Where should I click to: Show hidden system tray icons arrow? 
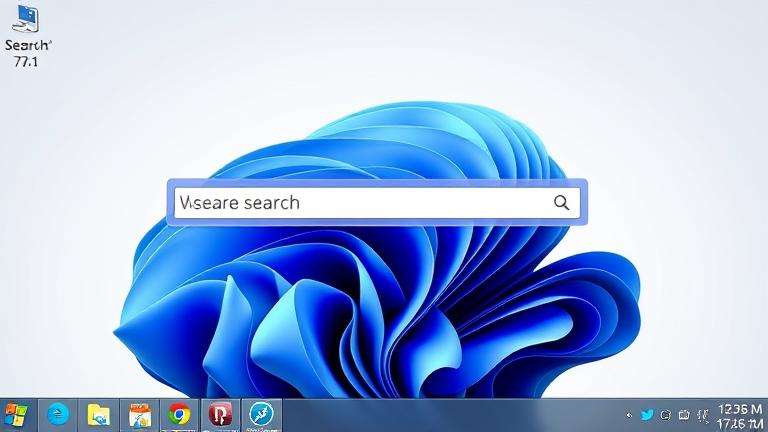(629, 415)
